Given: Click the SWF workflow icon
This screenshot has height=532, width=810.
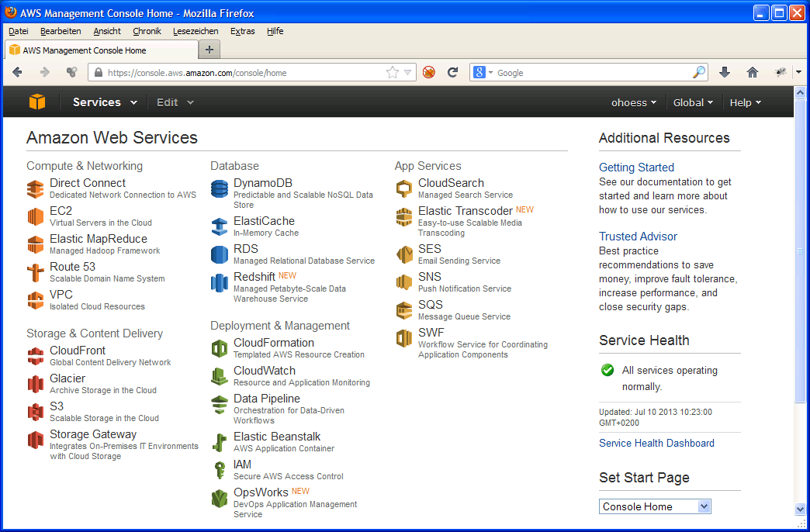Looking at the screenshot, I should point(404,338).
